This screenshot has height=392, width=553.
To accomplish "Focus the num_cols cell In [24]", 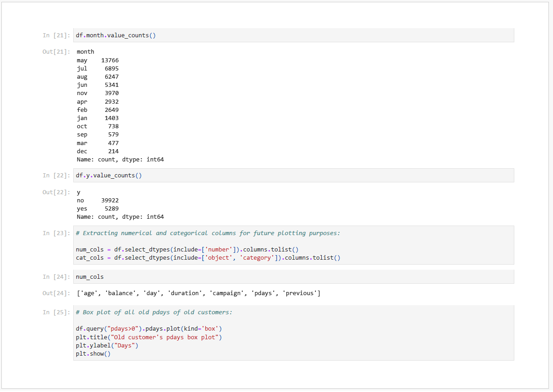I will [x=293, y=277].
